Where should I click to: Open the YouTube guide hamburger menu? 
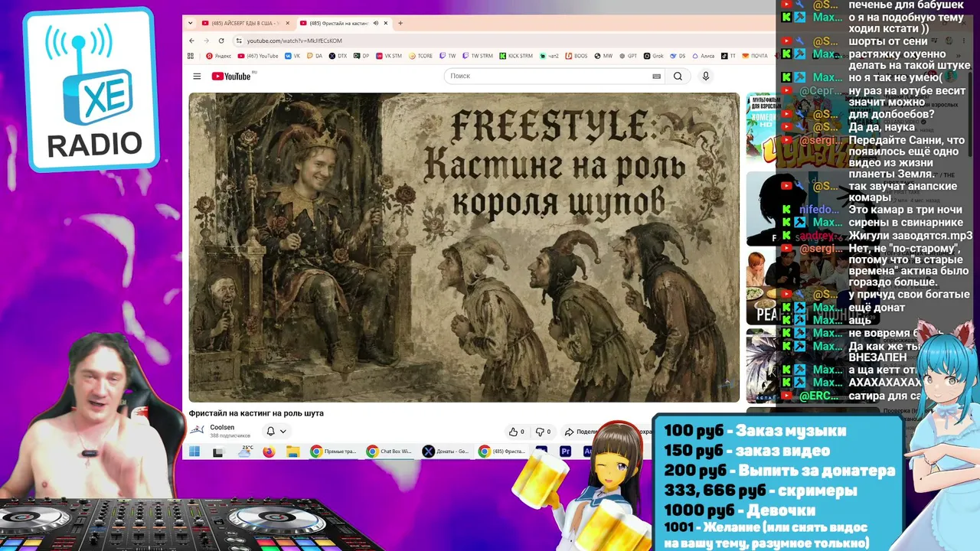(x=197, y=77)
